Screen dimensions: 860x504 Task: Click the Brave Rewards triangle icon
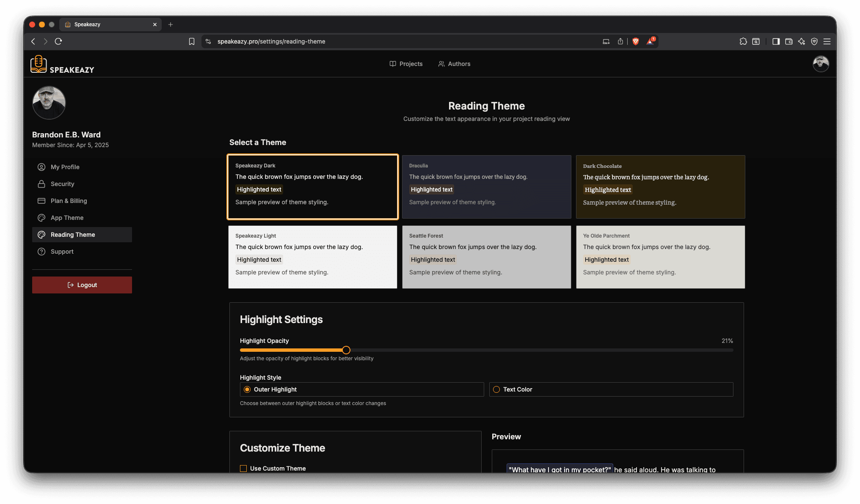point(651,41)
